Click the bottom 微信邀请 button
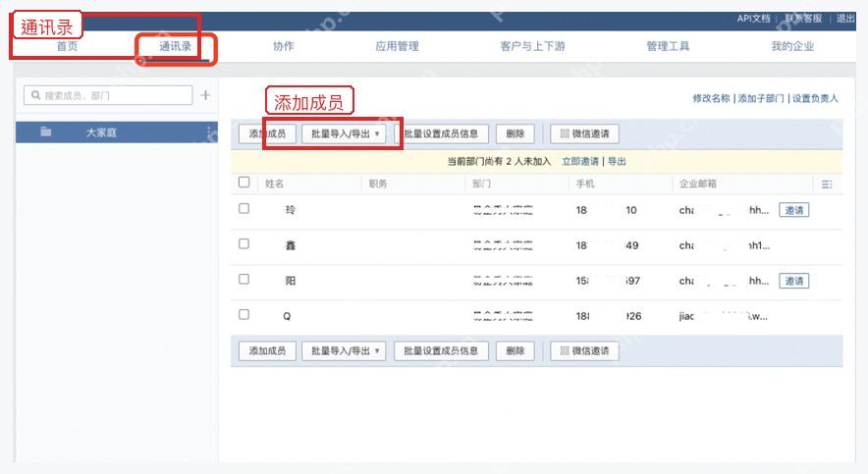868x474 pixels. (x=584, y=350)
